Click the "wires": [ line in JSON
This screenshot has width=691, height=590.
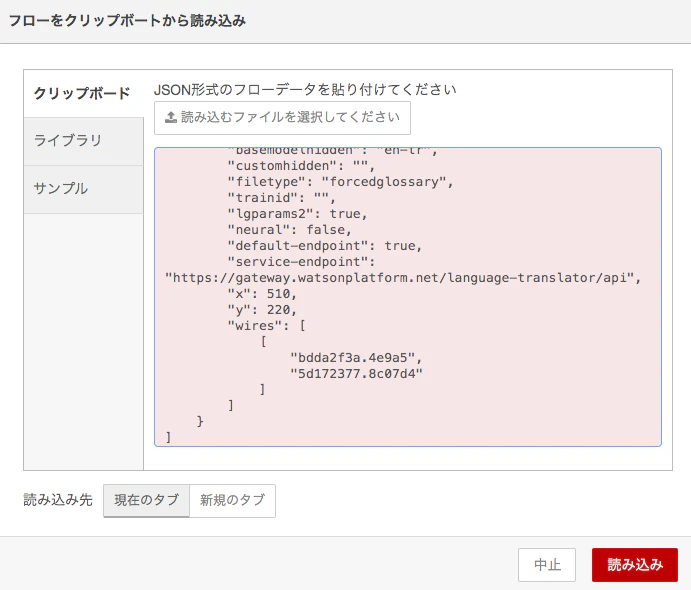coord(266,326)
